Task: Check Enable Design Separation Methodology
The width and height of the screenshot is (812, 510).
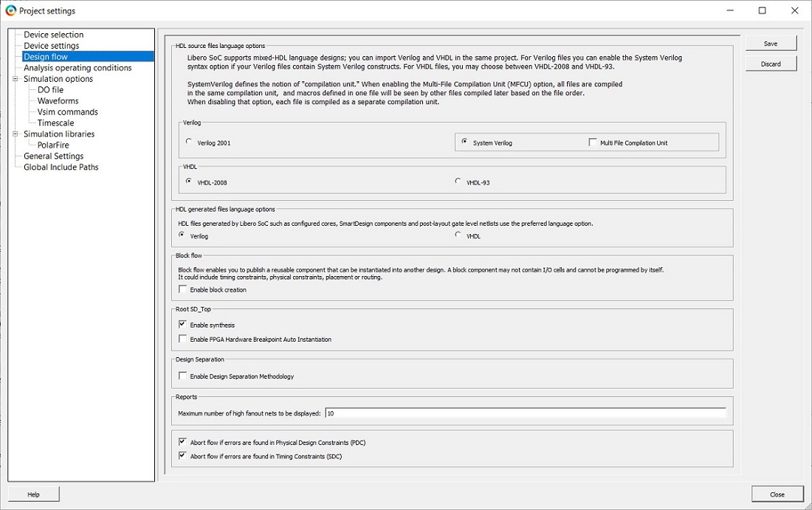Action: point(183,376)
